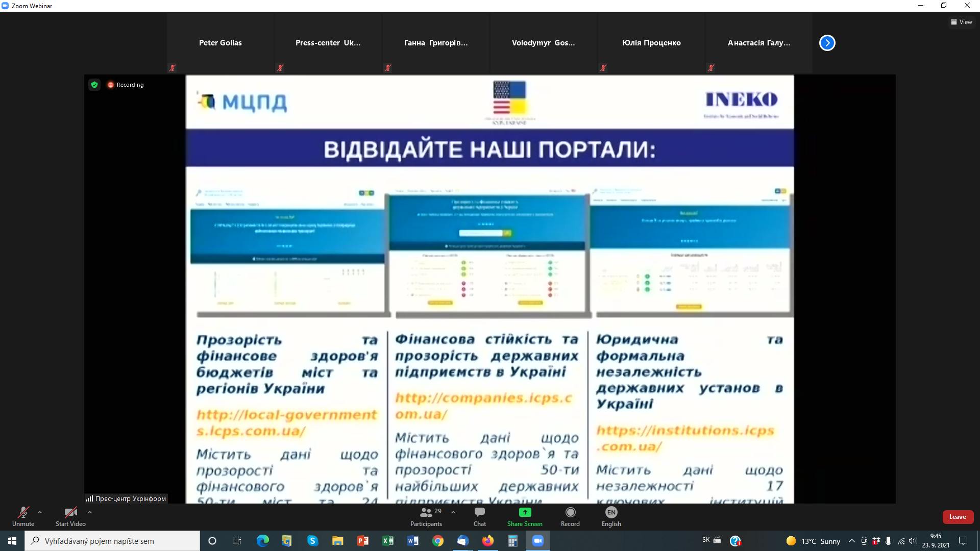Open the View layout menu
Image resolution: width=980 pixels, height=551 pixels.
pos(962,22)
